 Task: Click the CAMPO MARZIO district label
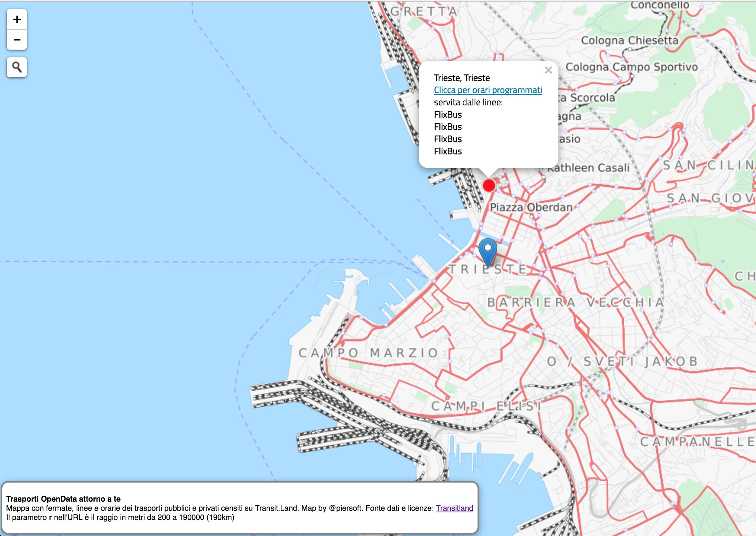tap(368, 353)
